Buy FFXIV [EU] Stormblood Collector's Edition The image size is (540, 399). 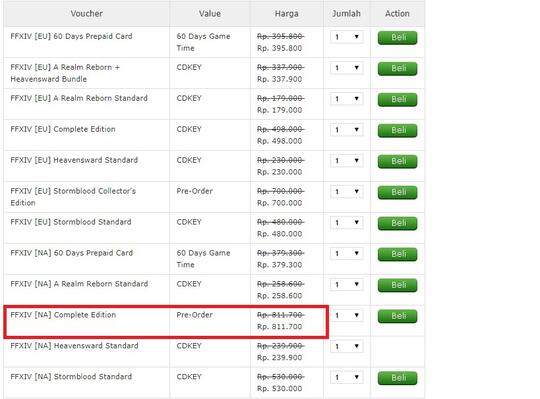(397, 192)
